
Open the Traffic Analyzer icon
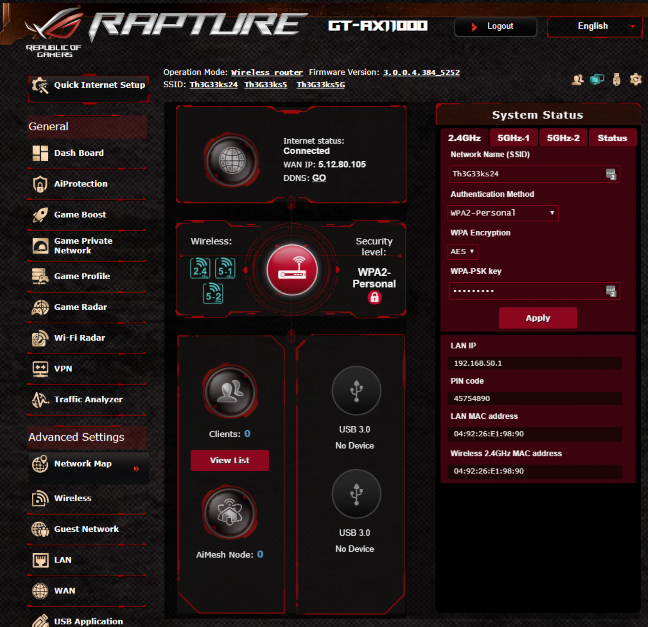40,399
